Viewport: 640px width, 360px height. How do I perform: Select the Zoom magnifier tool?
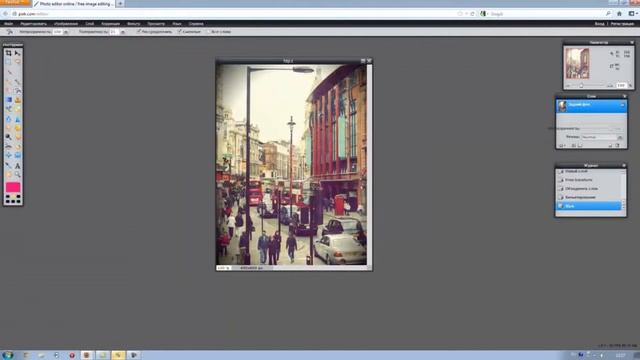(x=18, y=175)
